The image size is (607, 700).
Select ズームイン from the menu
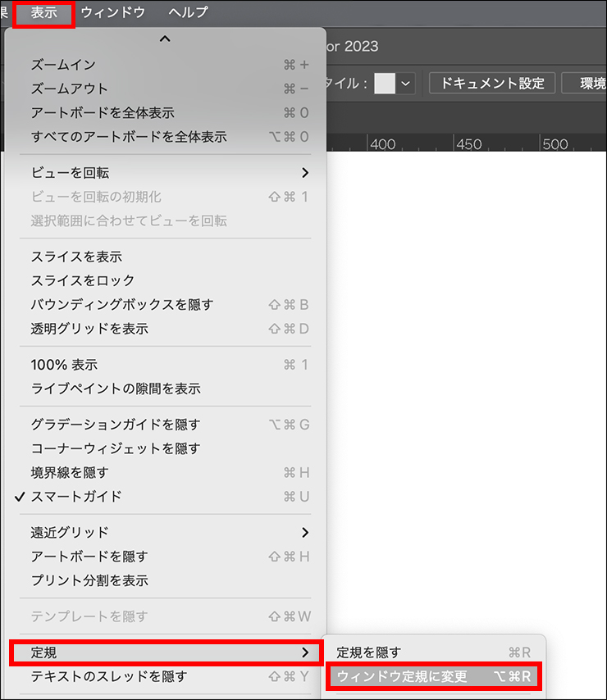[63, 65]
